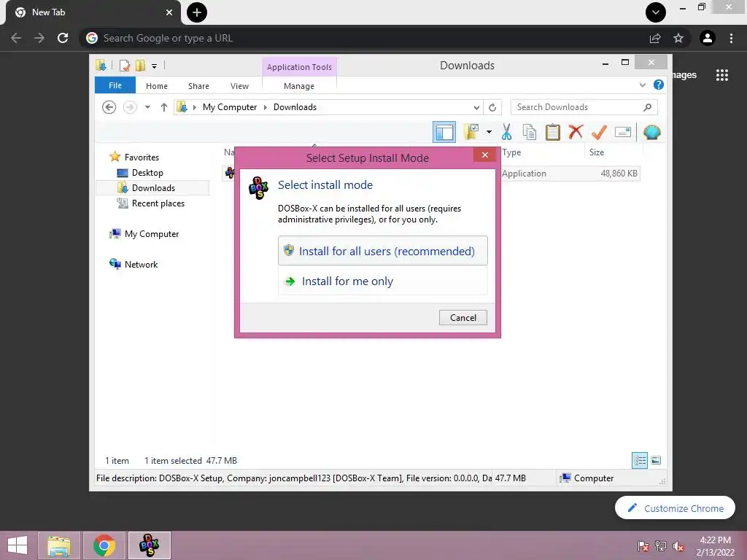The width and height of the screenshot is (747, 560).
Task: Open File Explorer from the taskbar
Action: 59,545
